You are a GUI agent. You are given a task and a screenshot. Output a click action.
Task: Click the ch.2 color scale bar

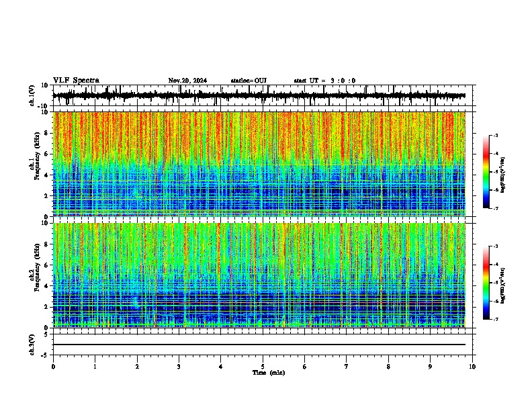pyautogui.click(x=486, y=283)
